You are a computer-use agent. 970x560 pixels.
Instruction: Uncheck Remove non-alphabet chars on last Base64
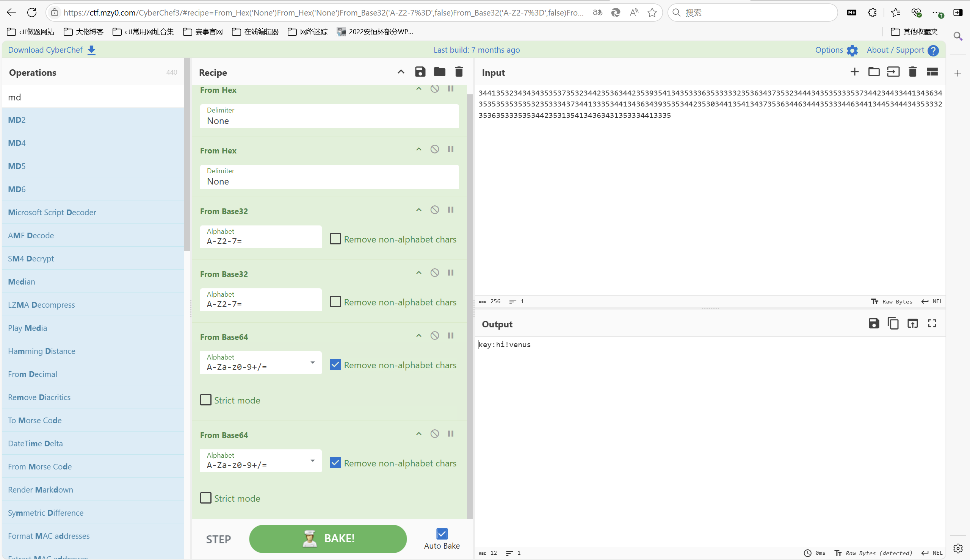click(x=335, y=463)
